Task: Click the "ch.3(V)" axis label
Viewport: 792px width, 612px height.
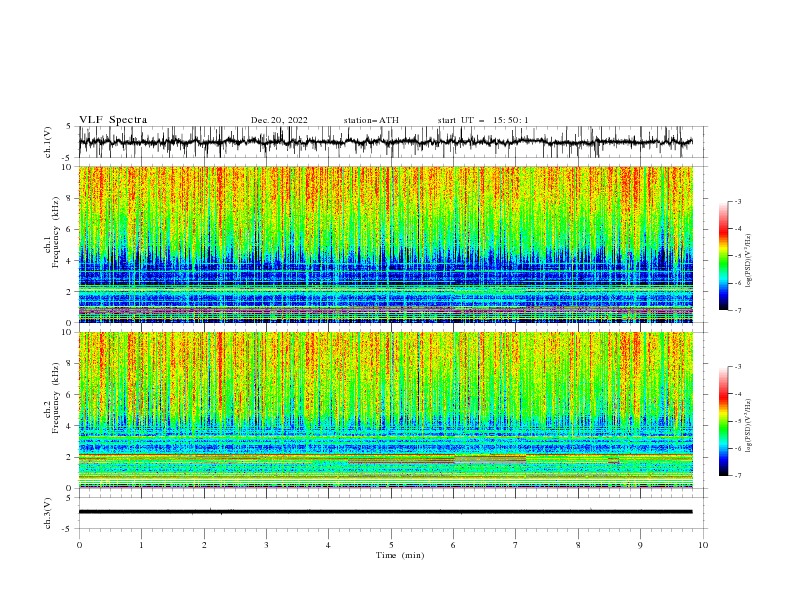Action: 48,513
